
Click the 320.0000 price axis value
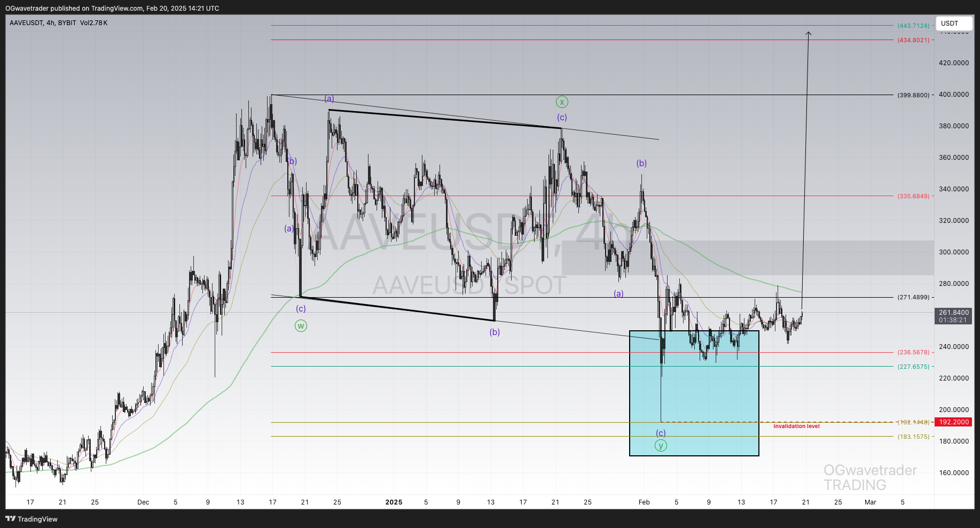tap(954, 221)
